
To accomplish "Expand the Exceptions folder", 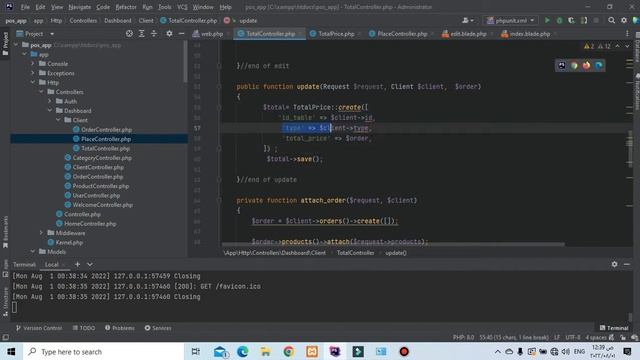I will point(33,73).
